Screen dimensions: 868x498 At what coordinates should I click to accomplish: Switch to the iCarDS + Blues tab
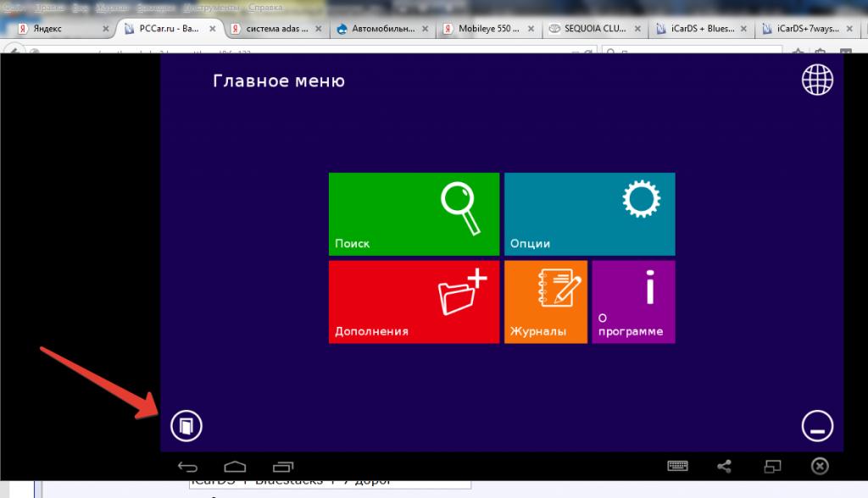[699, 28]
